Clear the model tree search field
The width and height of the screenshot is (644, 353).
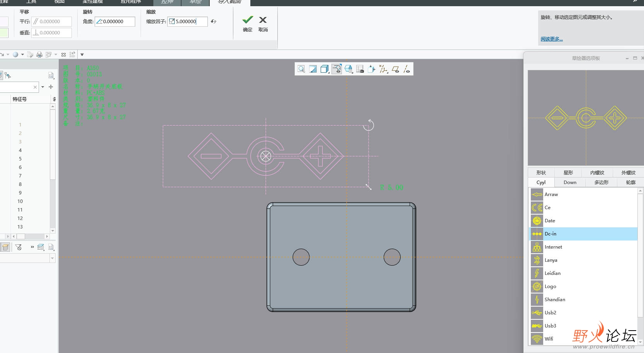[x=35, y=87]
